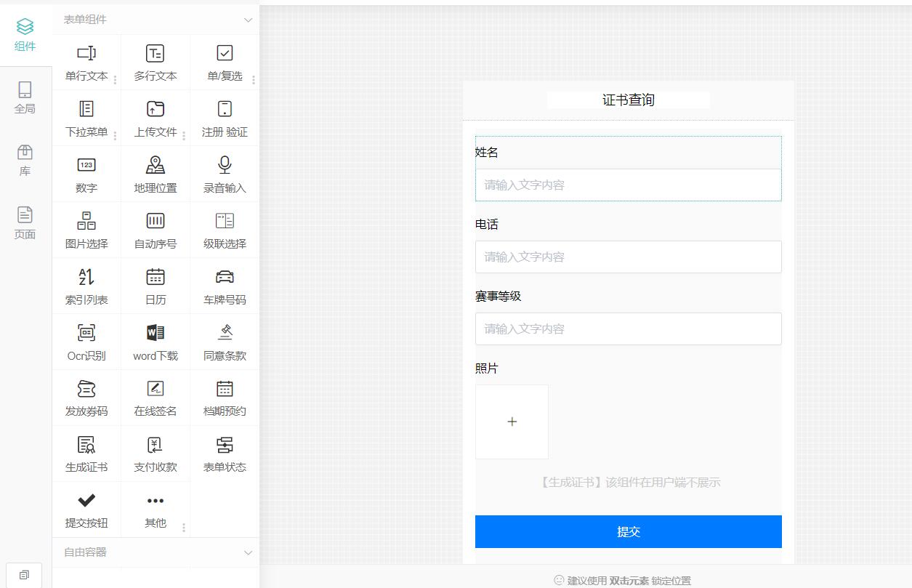The image size is (912, 588).
Task: Select the 单行文本 (single-line text) component
Action: tap(86, 62)
